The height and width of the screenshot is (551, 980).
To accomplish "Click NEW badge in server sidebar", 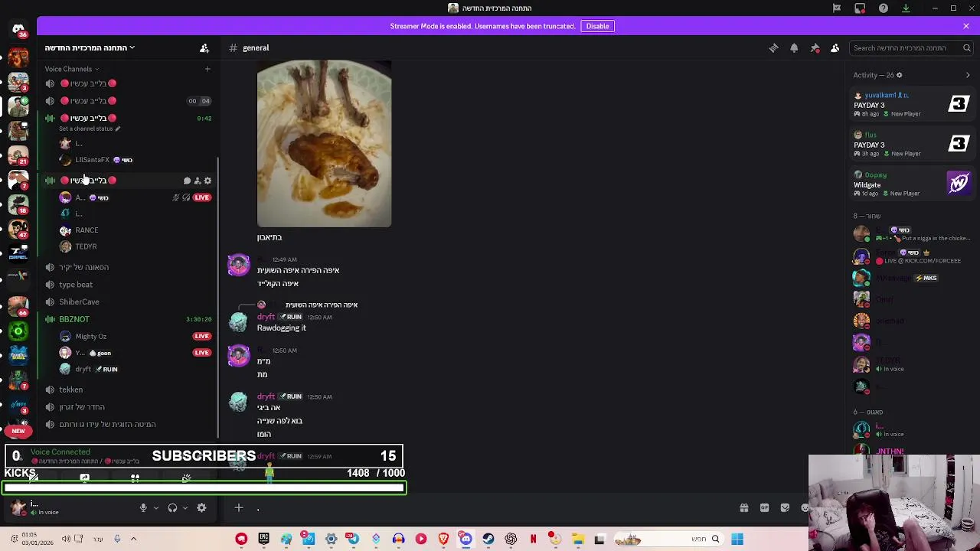I will [18, 431].
